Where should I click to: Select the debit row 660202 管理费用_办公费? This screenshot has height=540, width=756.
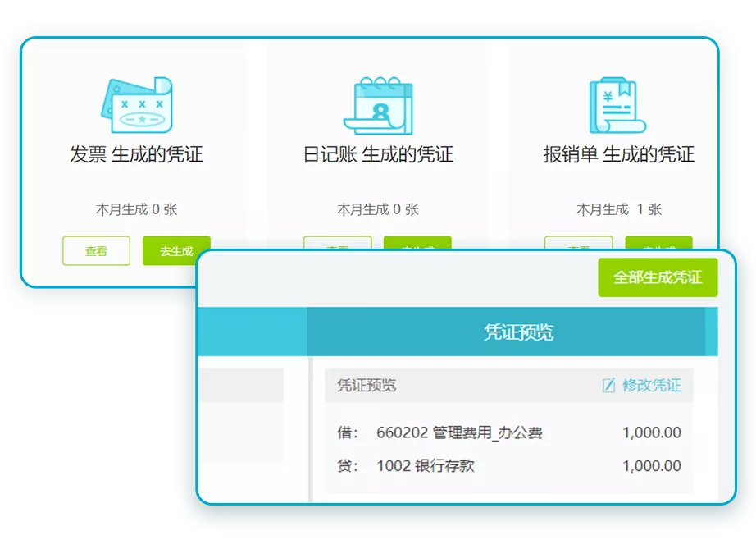[459, 431]
